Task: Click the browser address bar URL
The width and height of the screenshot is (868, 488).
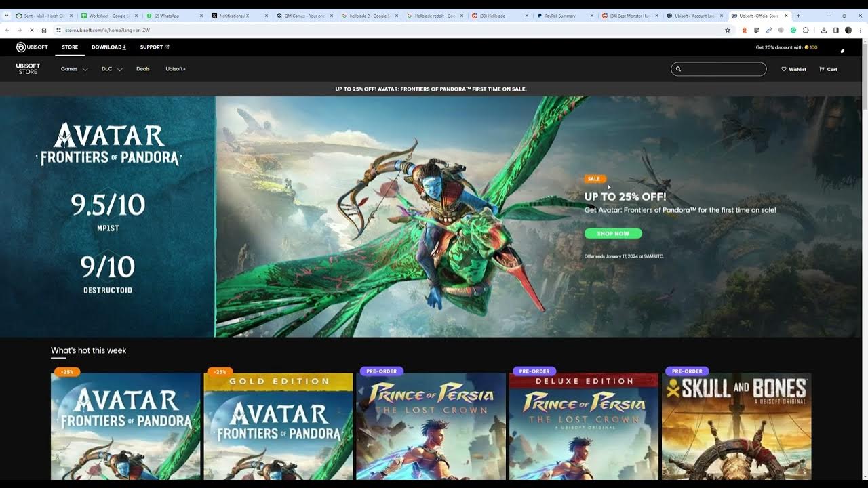Action: (x=107, y=30)
